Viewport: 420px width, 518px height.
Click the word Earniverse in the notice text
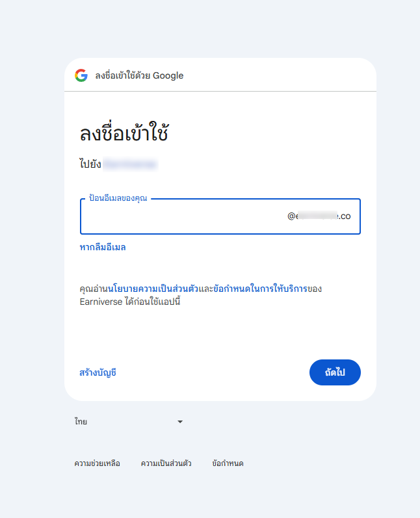[x=101, y=302]
